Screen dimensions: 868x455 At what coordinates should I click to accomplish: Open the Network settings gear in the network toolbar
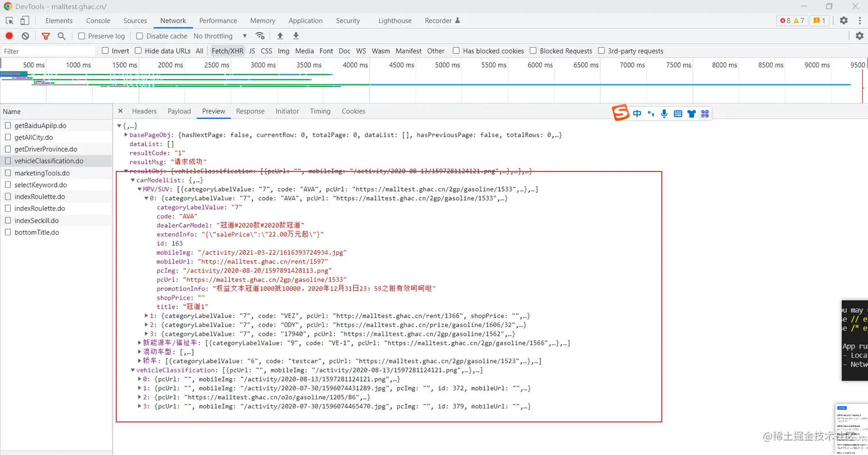point(859,36)
